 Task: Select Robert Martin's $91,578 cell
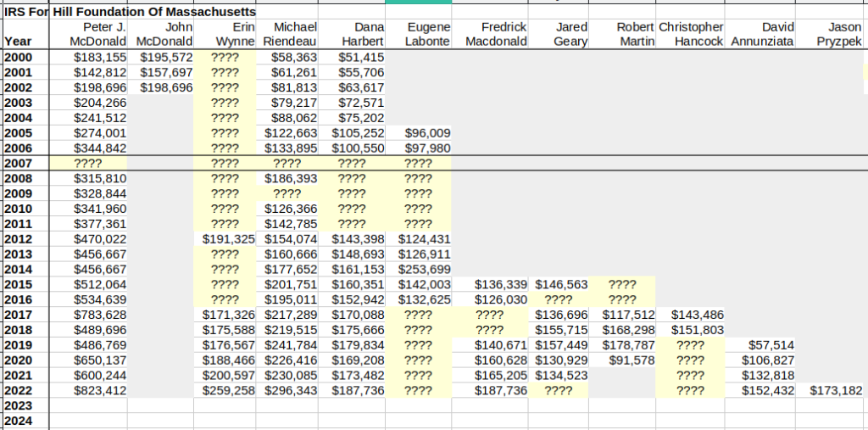click(x=624, y=360)
